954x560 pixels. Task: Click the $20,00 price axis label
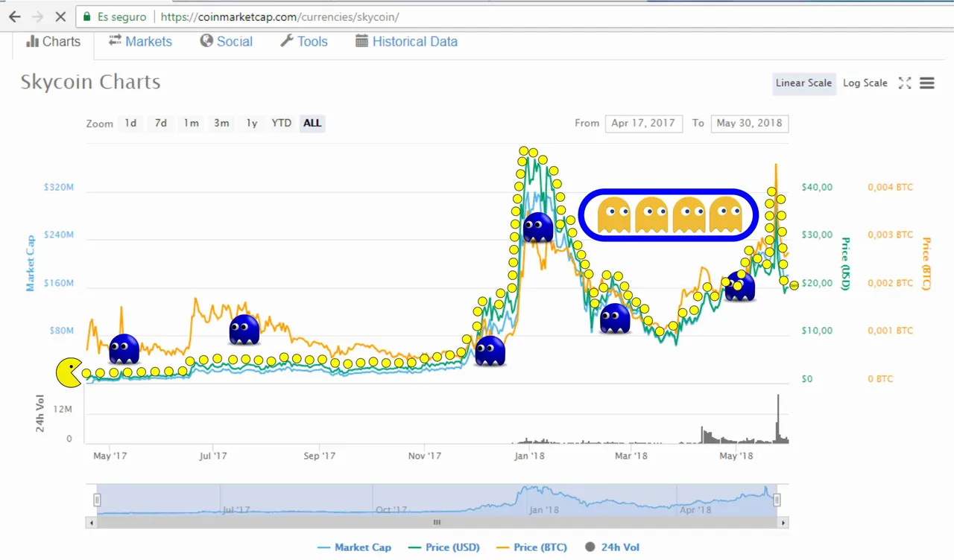(x=817, y=283)
